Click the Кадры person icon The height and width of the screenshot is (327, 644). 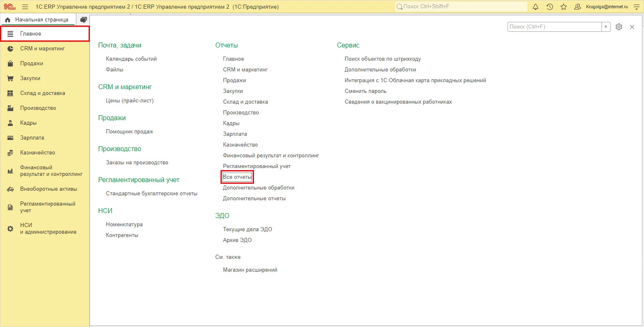[x=10, y=123]
